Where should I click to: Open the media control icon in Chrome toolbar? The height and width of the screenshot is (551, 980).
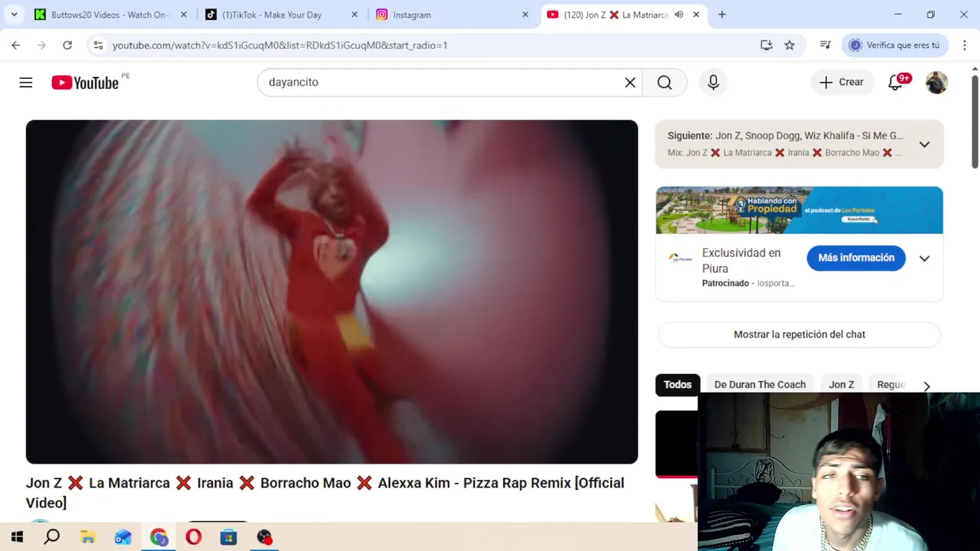tap(825, 45)
